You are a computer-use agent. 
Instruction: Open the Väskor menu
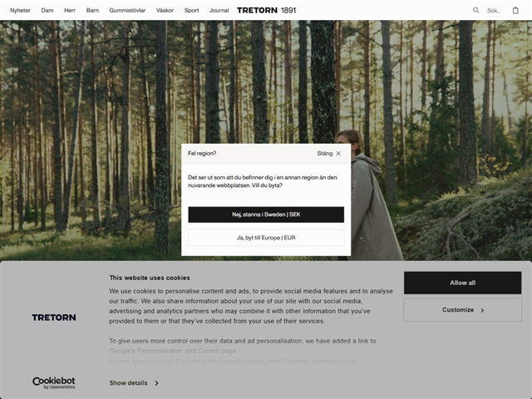tap(165, 11)
